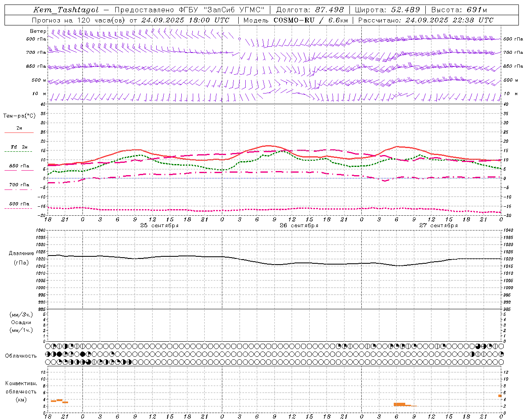Click the 1040 value on left pressure axis

pyautogui.click(x=40, y=230)
